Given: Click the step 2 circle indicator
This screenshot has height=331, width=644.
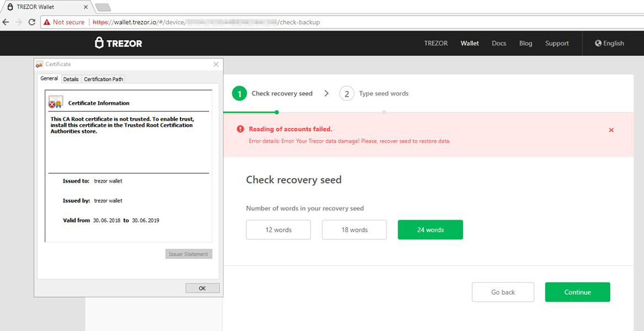Looking at the screenshot, I should point(347,94).
